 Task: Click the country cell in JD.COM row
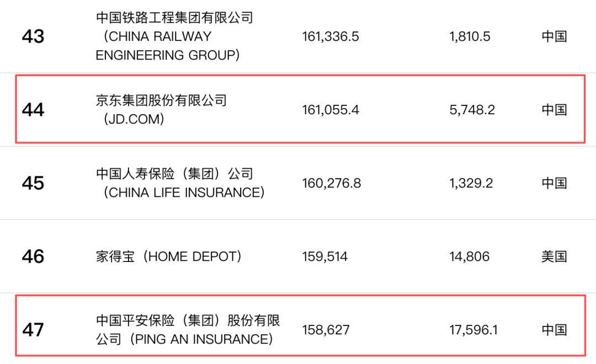pos(554,110)
